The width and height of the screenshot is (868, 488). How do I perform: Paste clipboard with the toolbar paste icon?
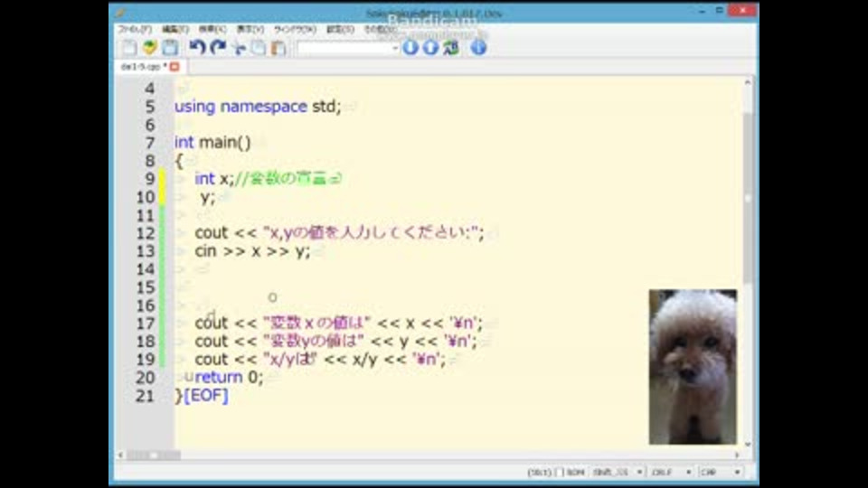point(278,48)
